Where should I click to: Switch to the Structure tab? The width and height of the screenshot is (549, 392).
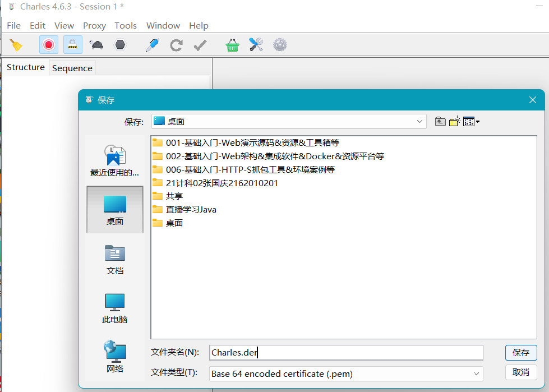coord(26,67)
